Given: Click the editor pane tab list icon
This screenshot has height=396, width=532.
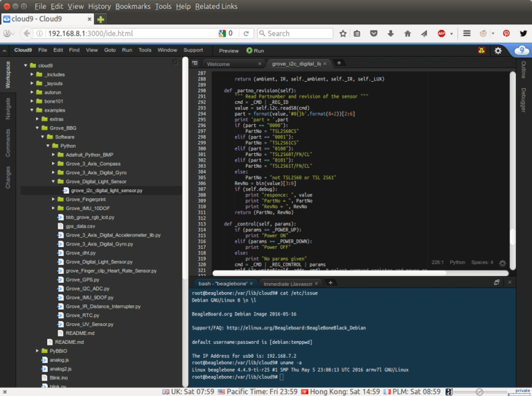Looking at the screenshot, I should pyautogui.click(x=195, y=63).
